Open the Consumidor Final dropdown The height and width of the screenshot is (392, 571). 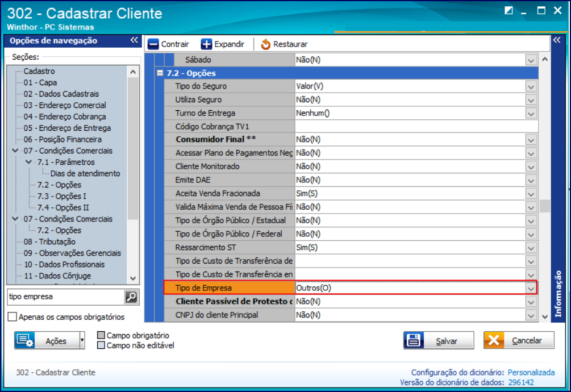point(531,140)
